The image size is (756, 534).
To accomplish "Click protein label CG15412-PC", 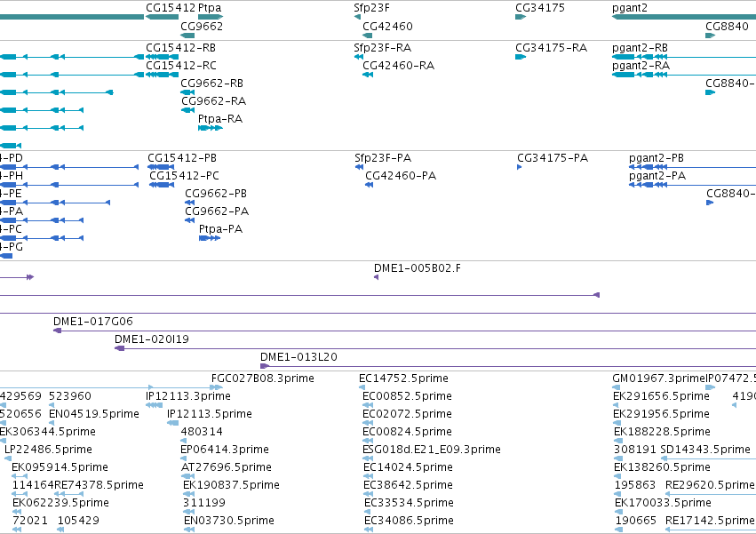I will [x=184, y=176].
